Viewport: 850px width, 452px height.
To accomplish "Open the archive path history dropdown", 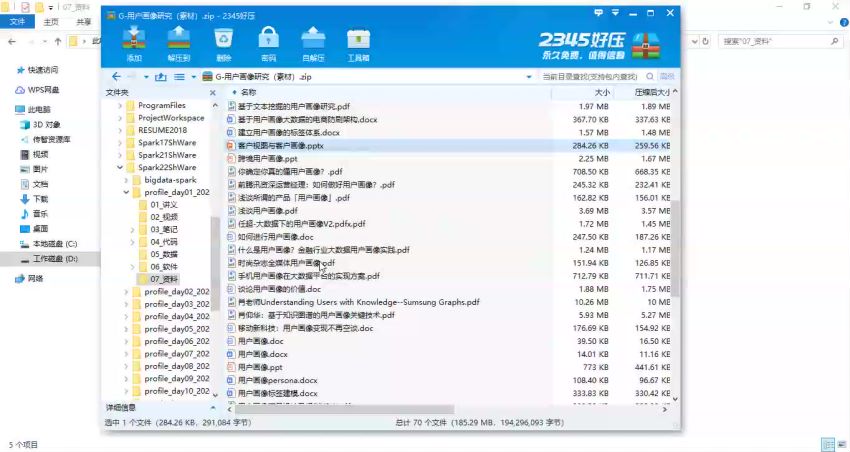I will pyautogui.click(x=528, y=76).
